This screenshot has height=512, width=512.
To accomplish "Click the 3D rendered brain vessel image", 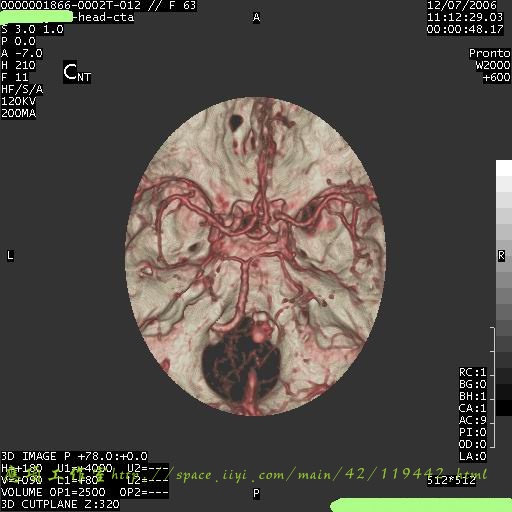I will (x=255, y=256).
